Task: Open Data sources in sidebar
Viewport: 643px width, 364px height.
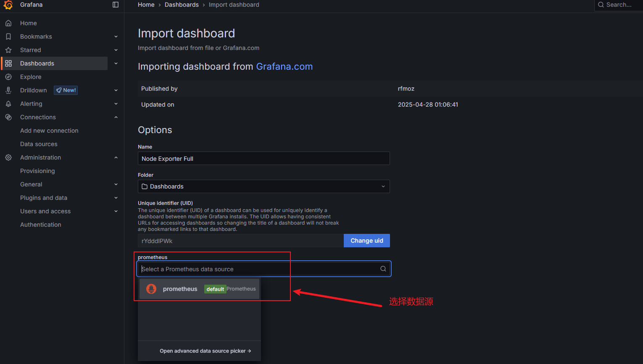Action: pyautogui.click(x=39, y=144)
